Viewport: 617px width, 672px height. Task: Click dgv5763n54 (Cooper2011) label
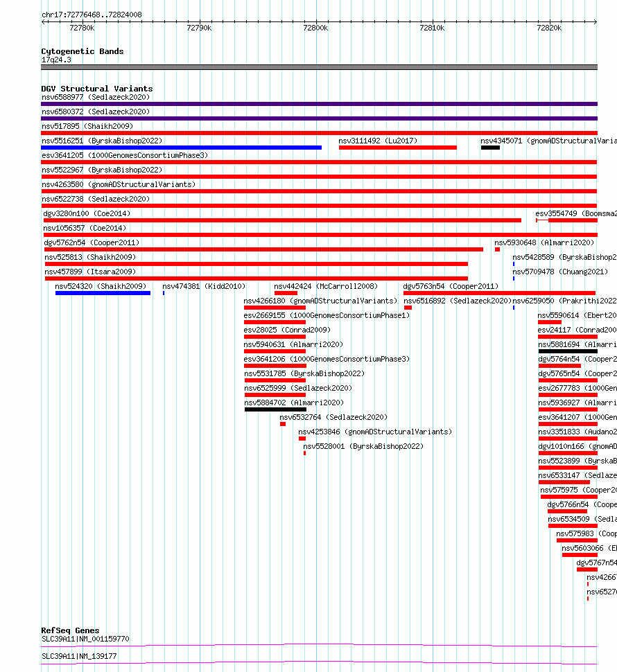click(451, 287)
